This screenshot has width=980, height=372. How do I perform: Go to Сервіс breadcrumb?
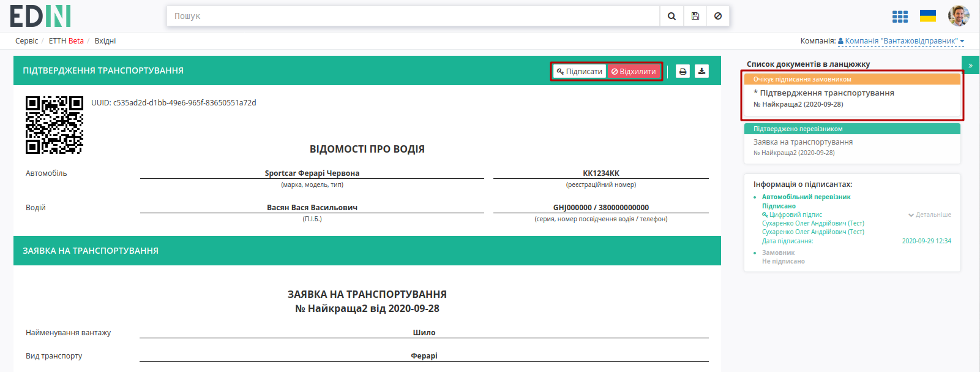[x=26, y=41]
